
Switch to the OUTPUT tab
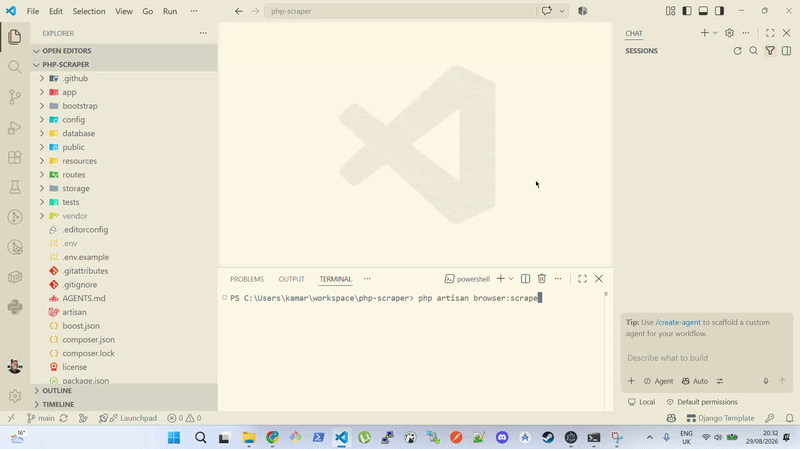coord(291,279)
